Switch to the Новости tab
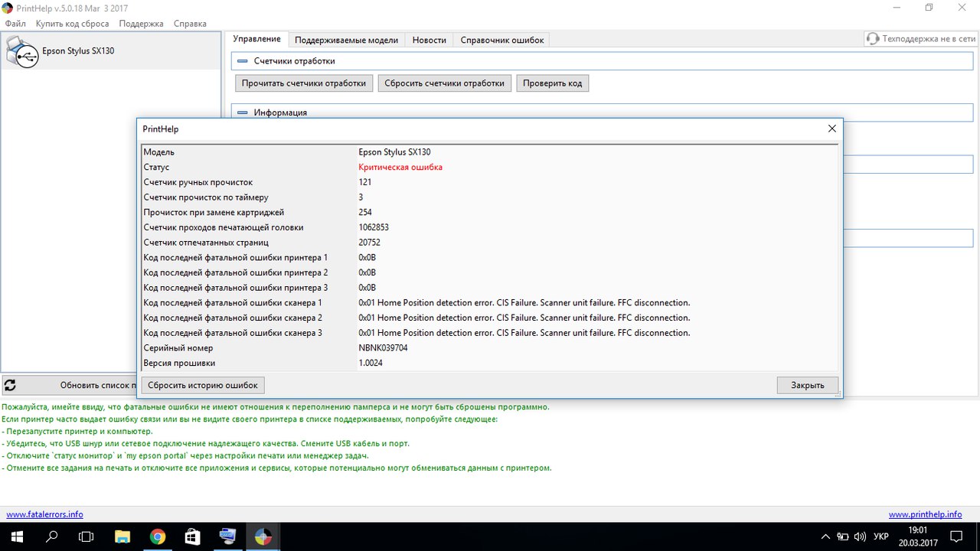The height and width of the screenshot is (551, 980). pyautogui.click(x=429, y=40)
